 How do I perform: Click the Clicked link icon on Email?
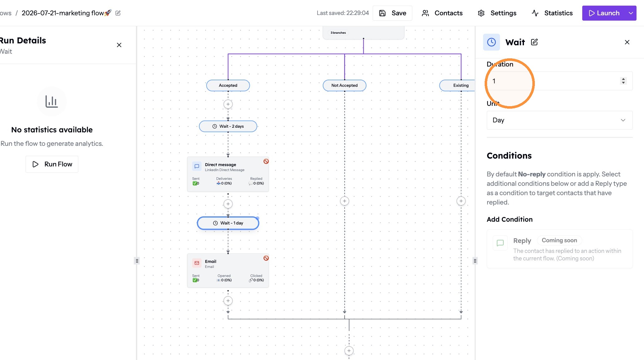pyautogui.click(x=251, y=280)
